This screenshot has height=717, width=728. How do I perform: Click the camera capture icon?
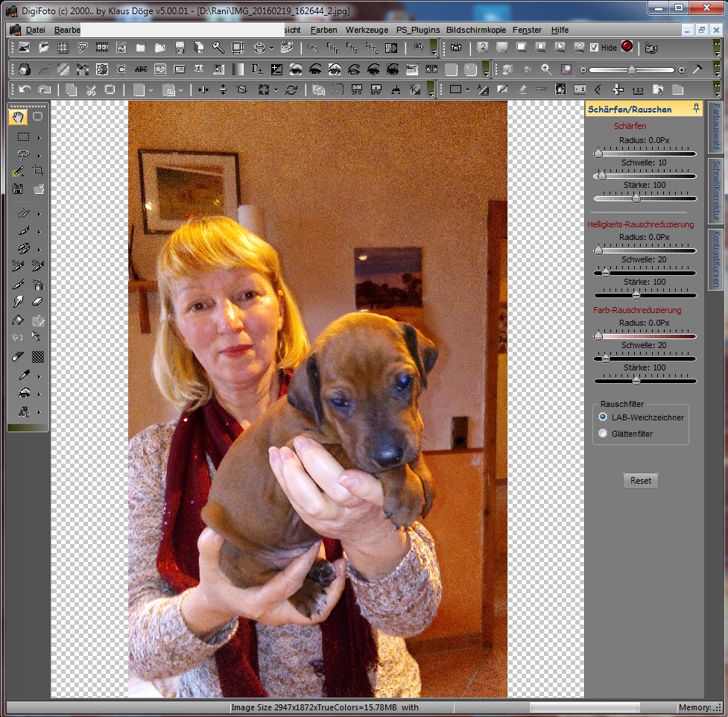[x=455, y=48]
